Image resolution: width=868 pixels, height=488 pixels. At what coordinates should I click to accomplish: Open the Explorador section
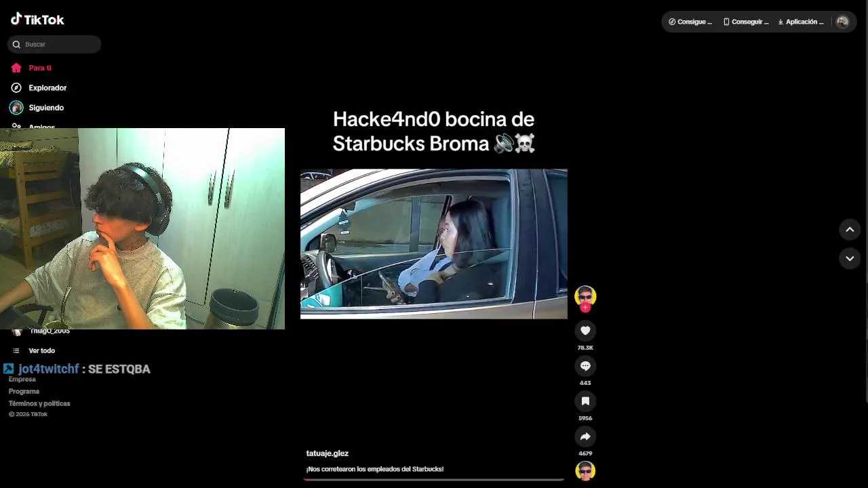[x=47, y=87]
